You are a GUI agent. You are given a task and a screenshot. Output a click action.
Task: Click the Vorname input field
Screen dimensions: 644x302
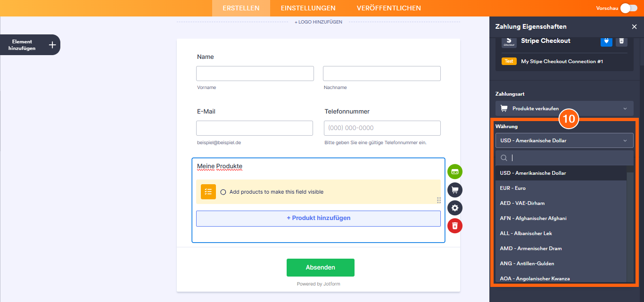point(255,73)
